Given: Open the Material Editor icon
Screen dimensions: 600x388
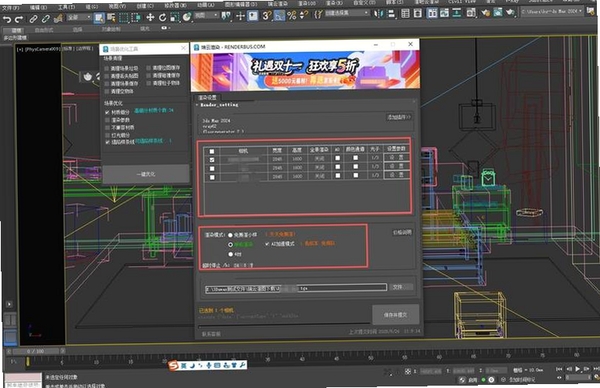Looking at the screenshot, I should tap(471, 13).
